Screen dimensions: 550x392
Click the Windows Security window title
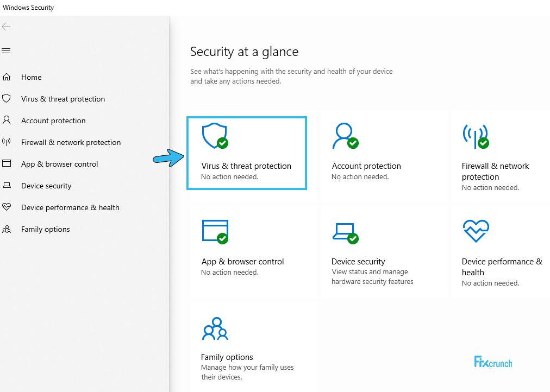pyautogui.click(x=28, y=8)
